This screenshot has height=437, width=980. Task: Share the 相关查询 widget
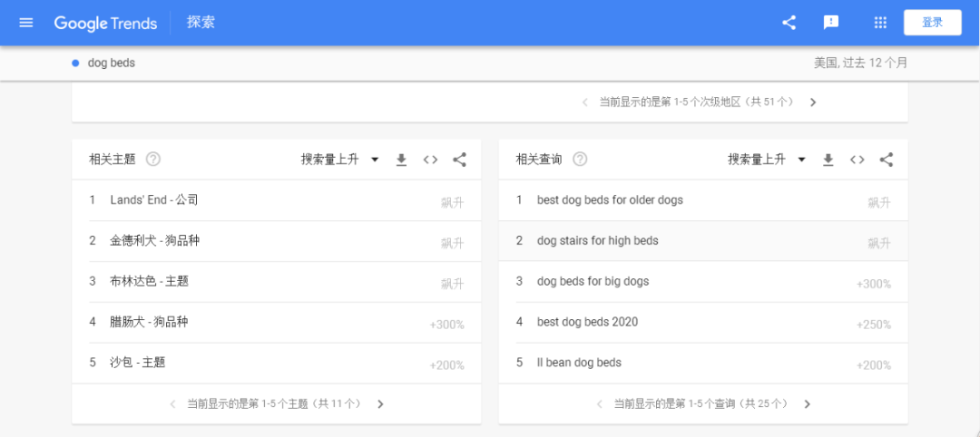(887, 160)
